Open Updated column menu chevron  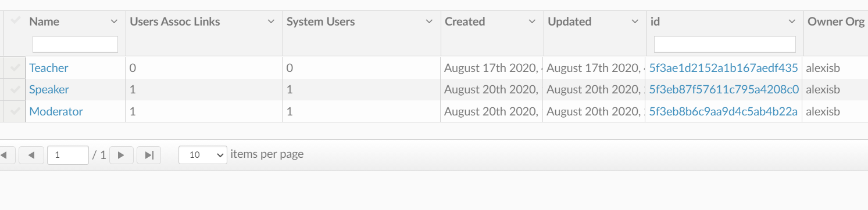[x=635, y=21]
